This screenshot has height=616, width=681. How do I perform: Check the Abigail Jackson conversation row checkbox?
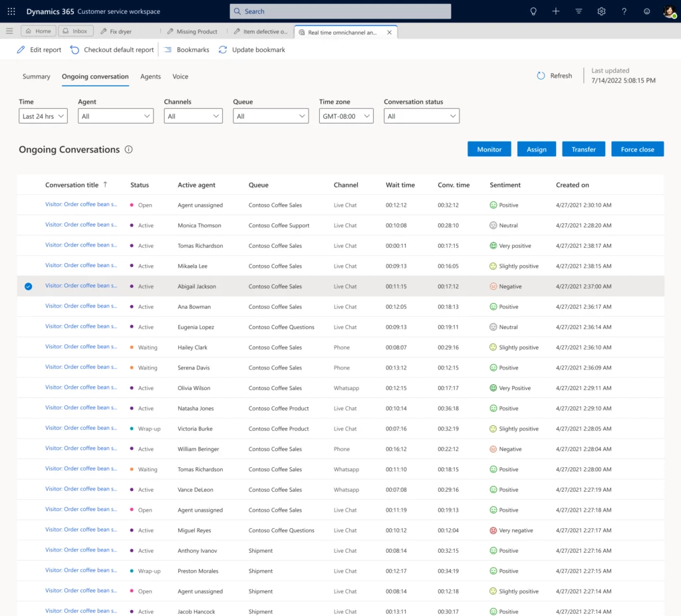click(28, 286)
